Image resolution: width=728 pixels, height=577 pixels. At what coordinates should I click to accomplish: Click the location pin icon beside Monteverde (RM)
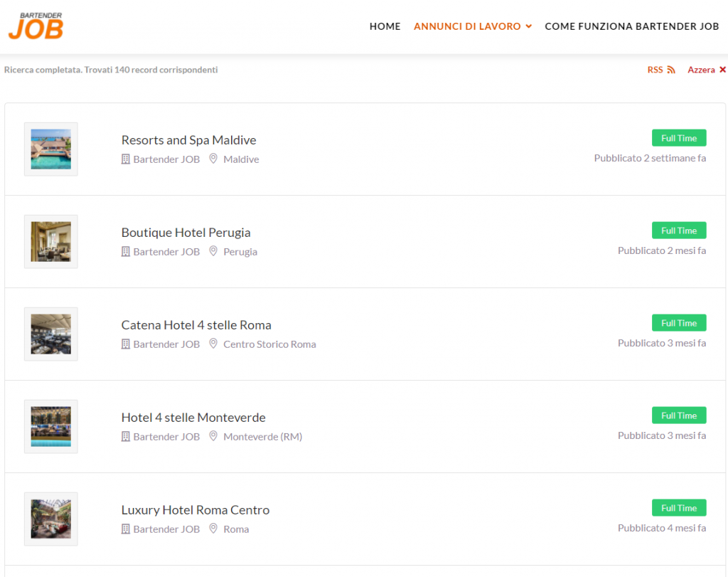(213, 437)
